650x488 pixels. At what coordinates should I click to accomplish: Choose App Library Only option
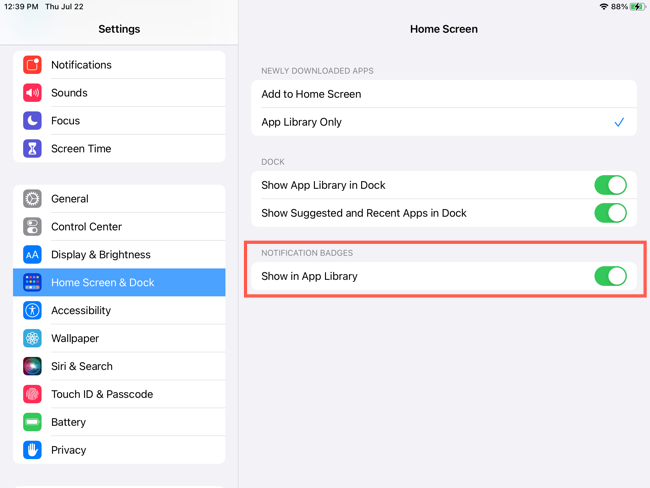click(443, 122)
